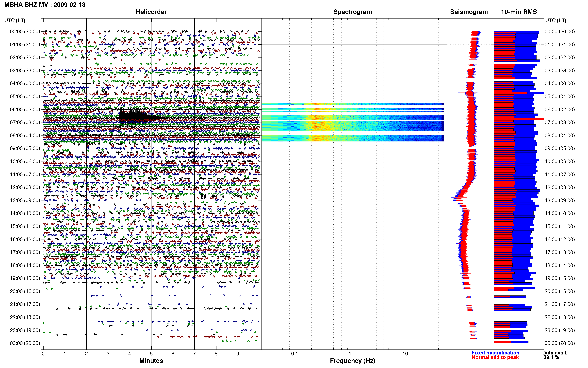This screenshot has width=588, height=368.
Task: Click the blue 'Fixed magnification' legend
Action: click(495, 353)
